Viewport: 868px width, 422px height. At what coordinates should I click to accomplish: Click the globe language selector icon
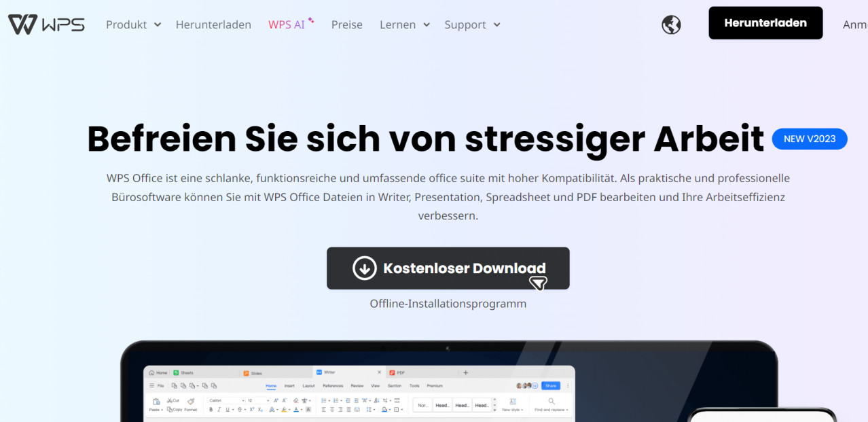pos(671,24)
